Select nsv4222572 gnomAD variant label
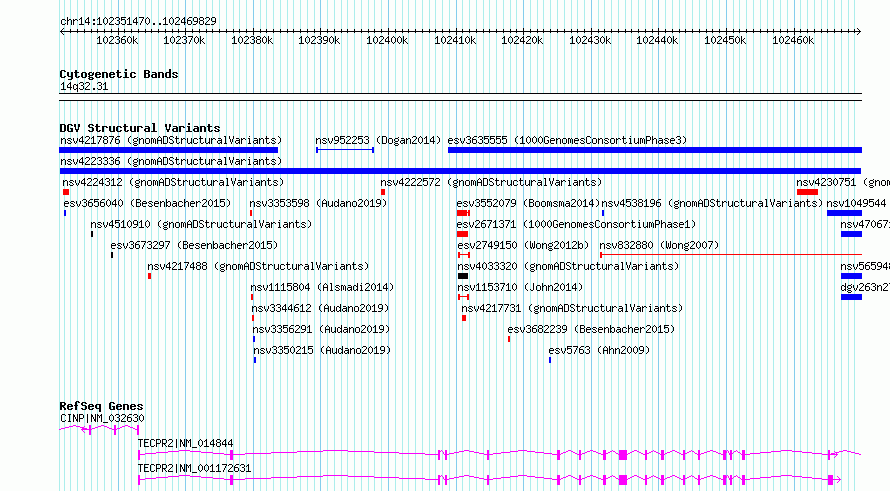 (491, 182)
